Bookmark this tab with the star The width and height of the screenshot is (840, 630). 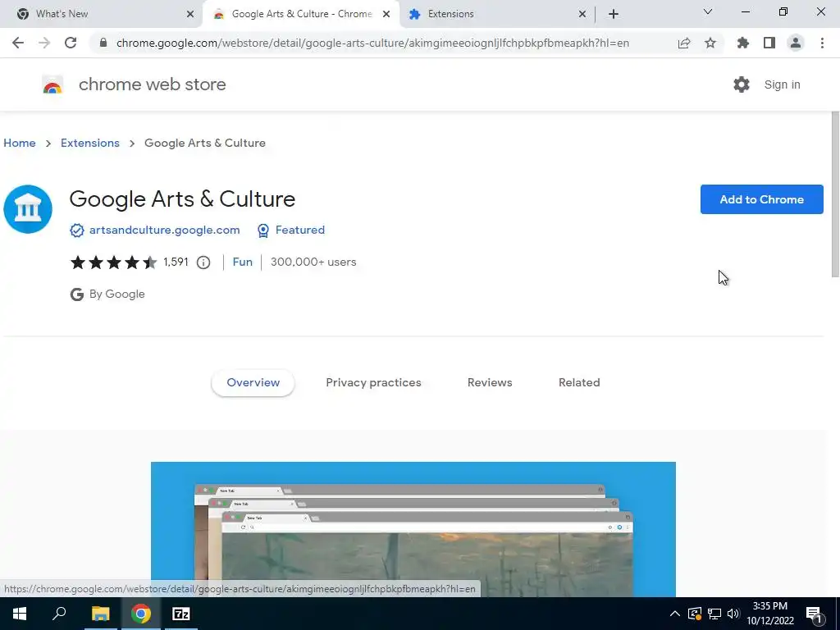710,43
